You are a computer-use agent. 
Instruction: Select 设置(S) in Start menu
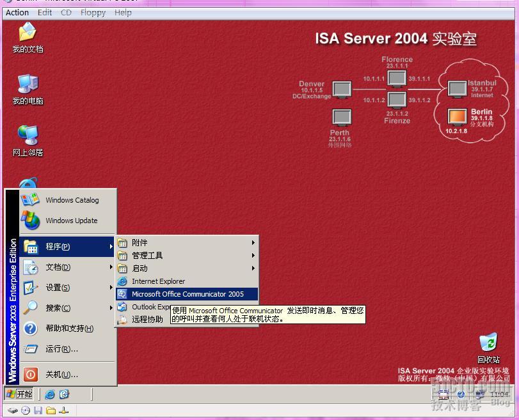pos(68,288)
